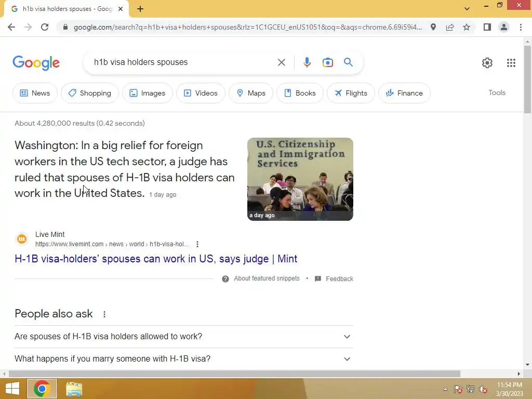Open Chrome side panel icon
Image resolution: width=532 pixels, height=399 pixels.
point(487,27)
